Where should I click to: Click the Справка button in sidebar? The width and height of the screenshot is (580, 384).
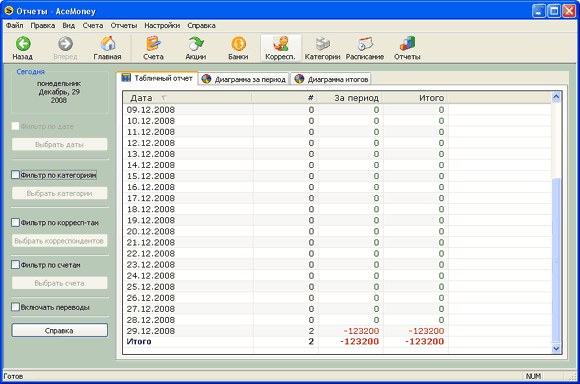60,330
